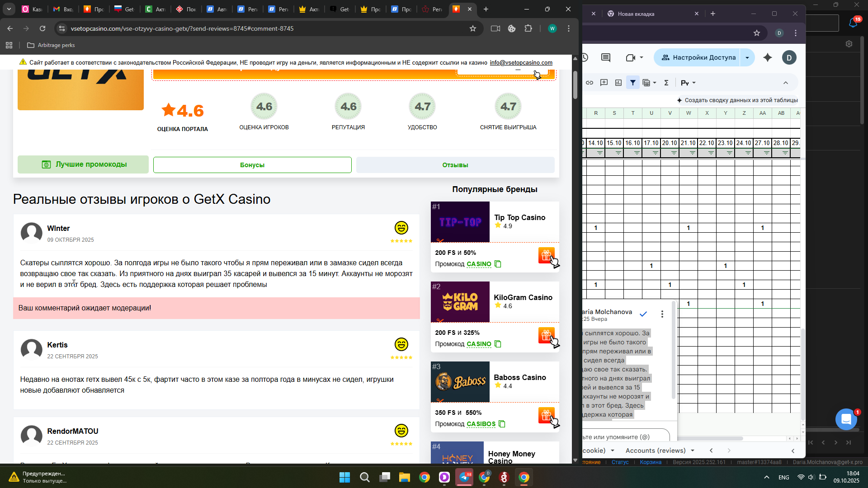This screenshot has height=488, width=868.
Task: Click the gift icon for Tip Top Casino
Action: coord(546,255)
